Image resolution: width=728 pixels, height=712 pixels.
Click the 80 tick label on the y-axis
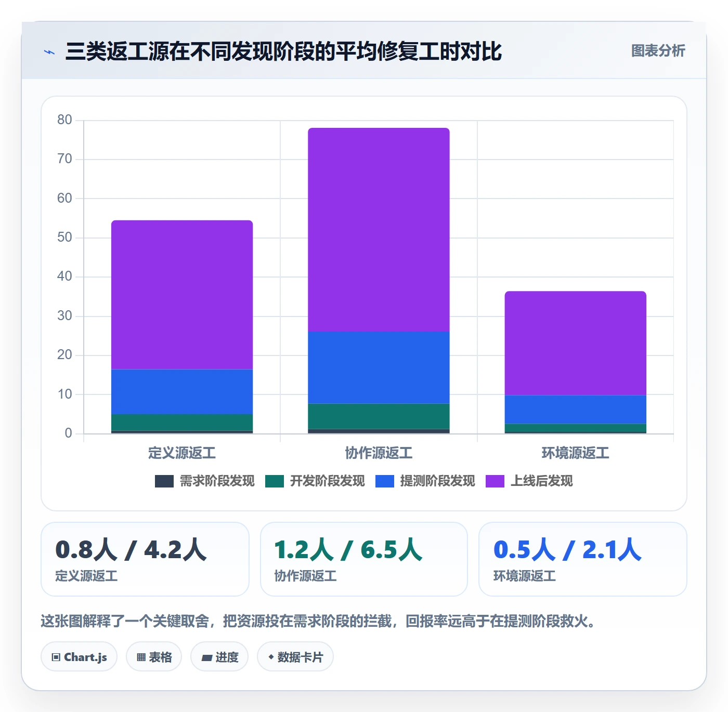tap(64, 120)
